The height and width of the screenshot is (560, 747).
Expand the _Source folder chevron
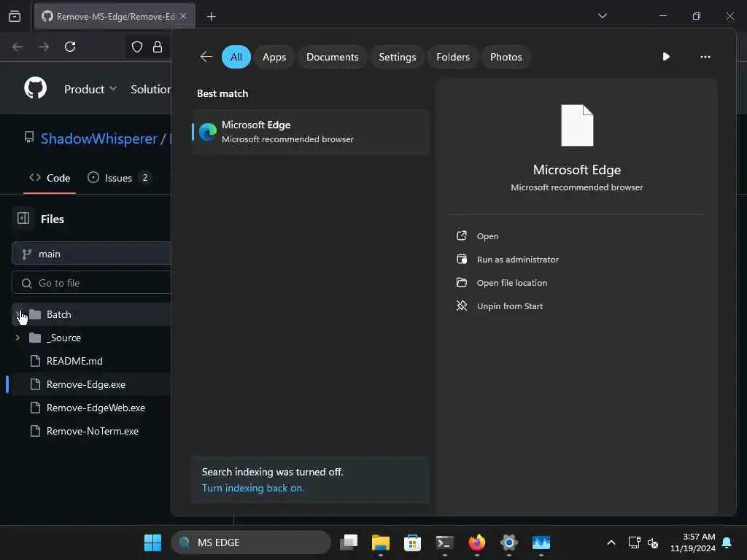point(18,338)
